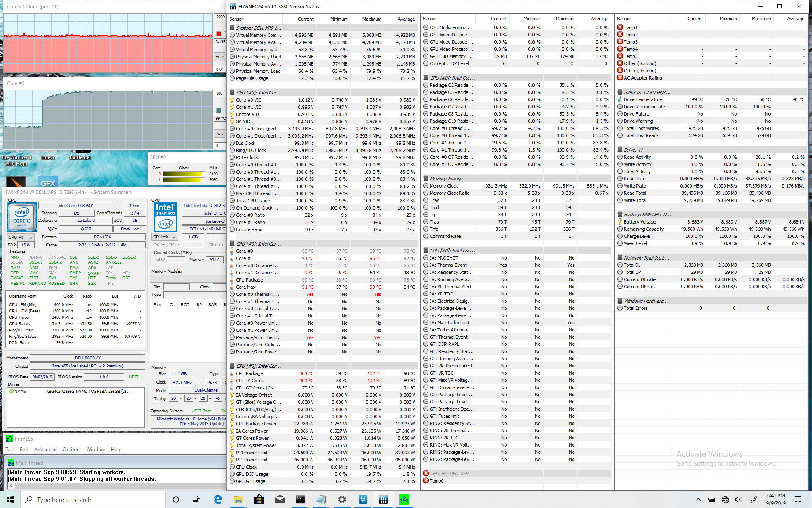This screenshot has height=508, width=812.
Task: Open the Help menu in Prime95
Action: (x=116, y=450)
